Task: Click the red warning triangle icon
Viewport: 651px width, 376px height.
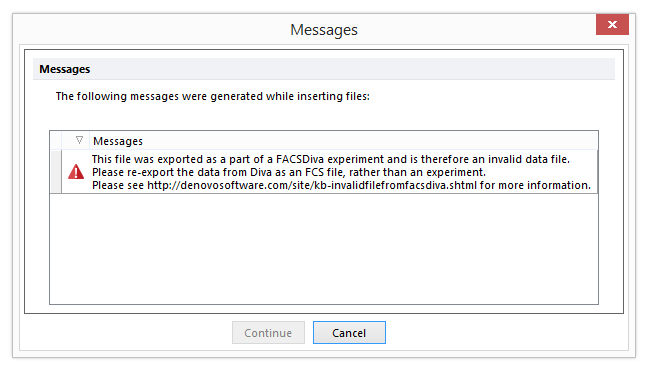Action: click(x=76, y=172)
